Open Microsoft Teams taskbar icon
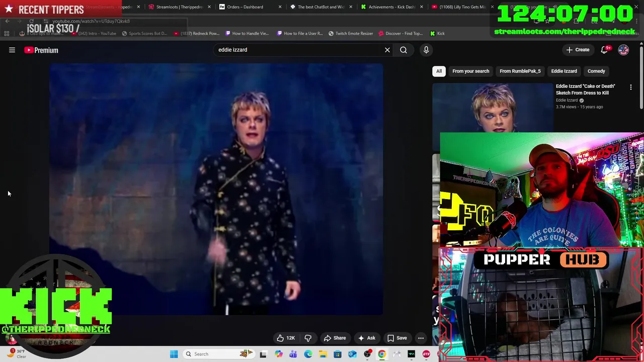The image size is (644, 362). click(293, 354)
